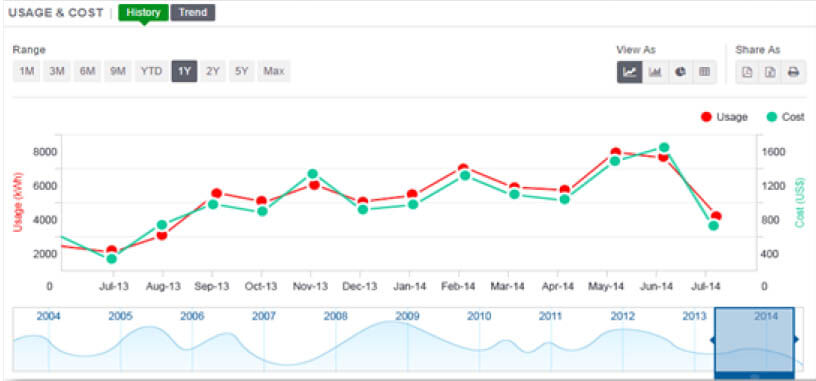Viewport: 816px width, 381px height.
Task: Set range to Max
Action: click(274, 71)
